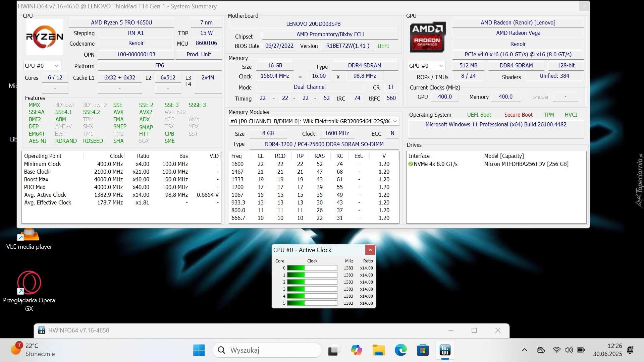Click the Core 0 clock progress bar
Image resolution: width=644 pixels, height=362 pixels.
click(x=312, y=268)
